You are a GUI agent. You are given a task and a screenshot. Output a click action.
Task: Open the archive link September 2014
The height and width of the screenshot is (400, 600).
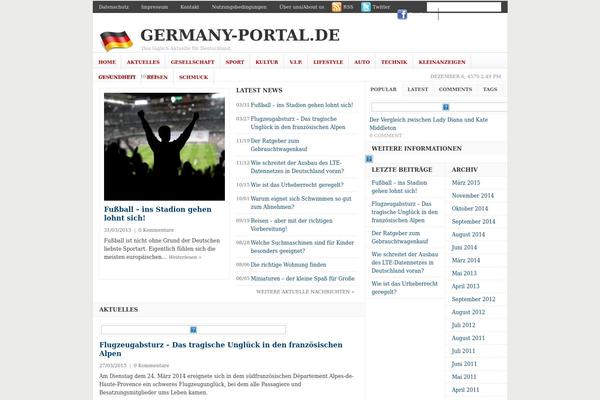click(473, 222)
